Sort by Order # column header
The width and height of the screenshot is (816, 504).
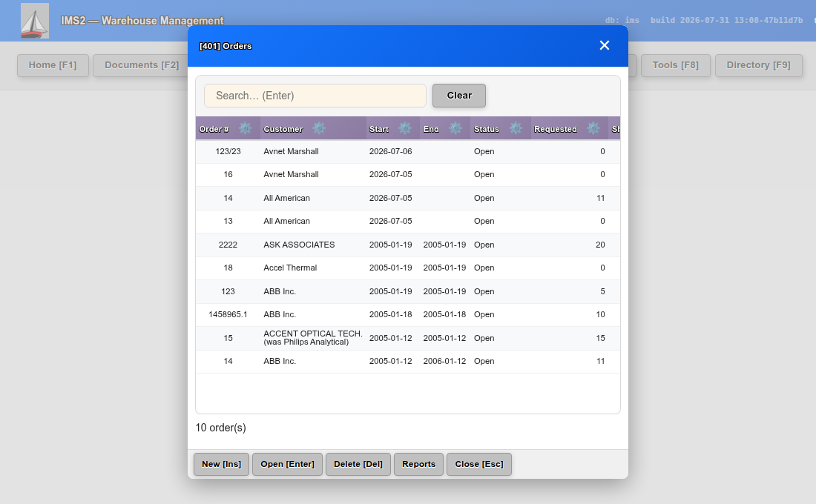click(214, 129)
